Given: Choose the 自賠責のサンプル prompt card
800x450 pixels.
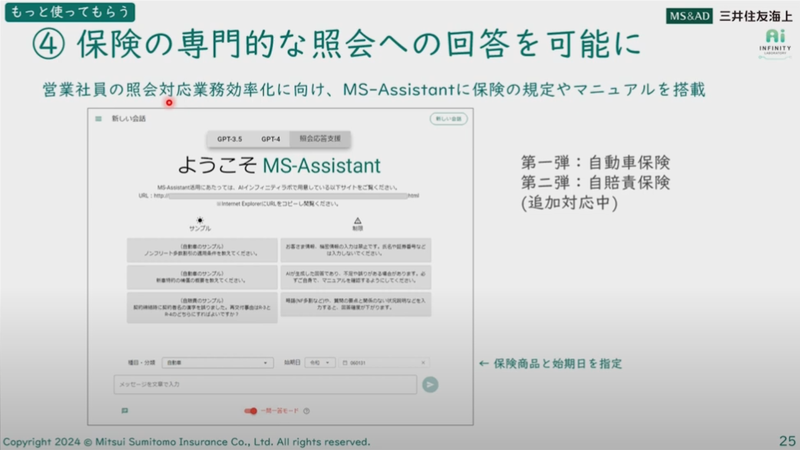Looking at the screenshot, I should [202, 308].
